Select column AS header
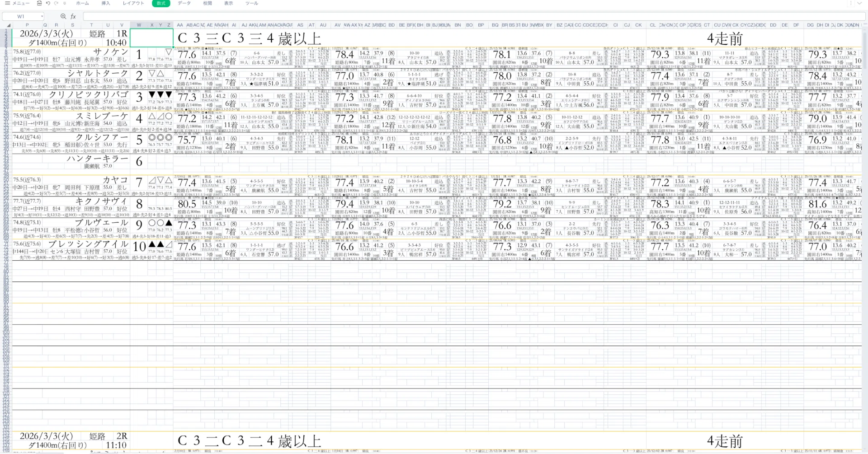The image size is (868, 454). (300, 25)
